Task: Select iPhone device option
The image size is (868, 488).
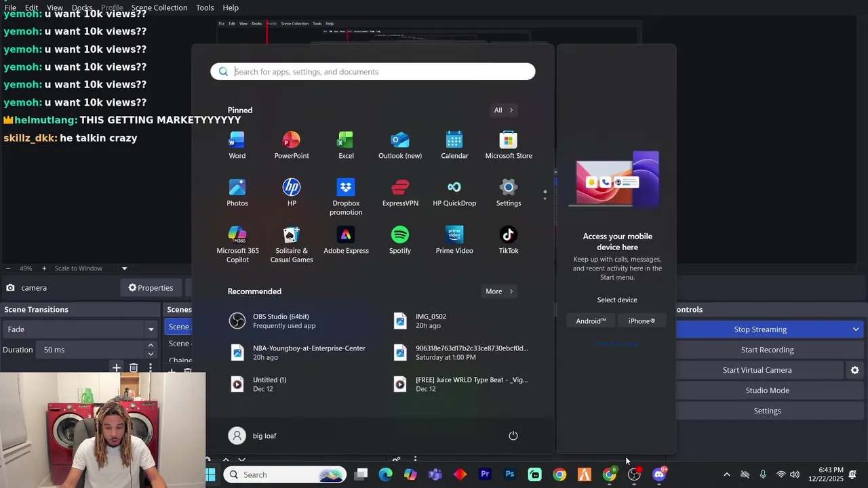Action: tap(642, 321)
